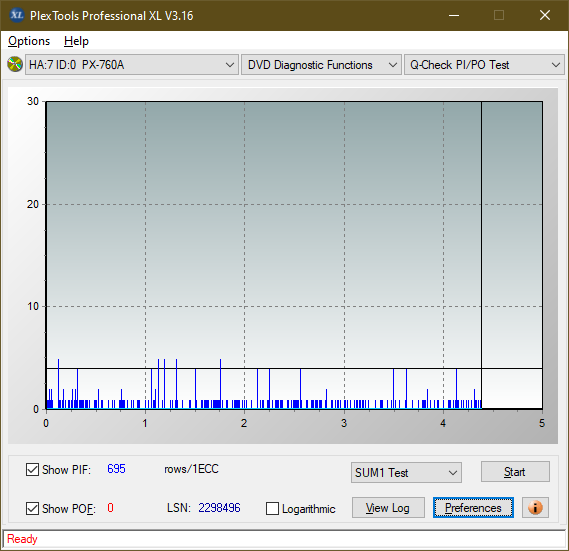Click the LSN value 2298496
This screenshot has width=569, height=551.
pyautogui.click(x=219, y=507)
